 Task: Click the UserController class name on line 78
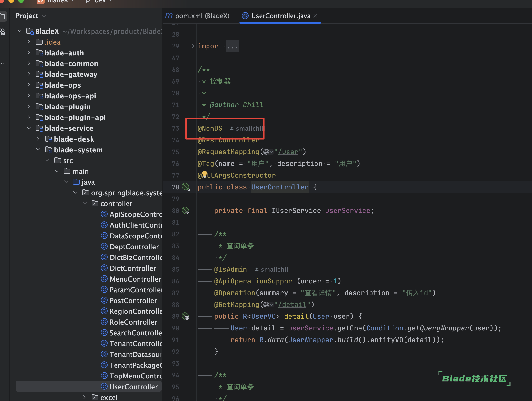click(x=280, y=187)
